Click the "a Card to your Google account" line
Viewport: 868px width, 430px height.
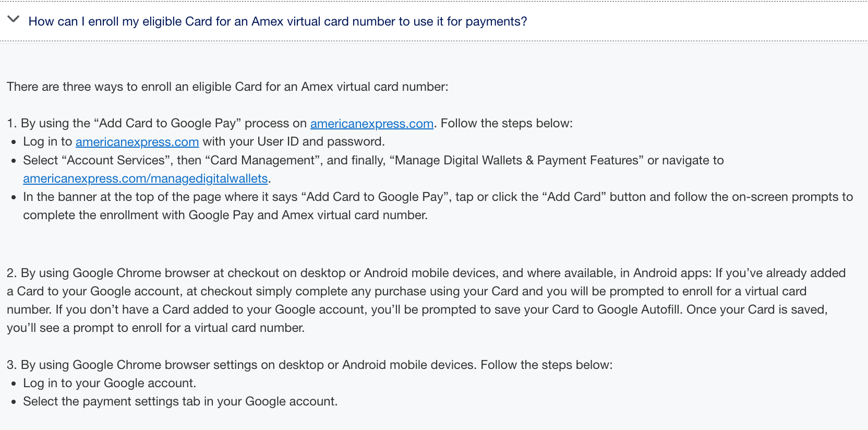[407, 291]
